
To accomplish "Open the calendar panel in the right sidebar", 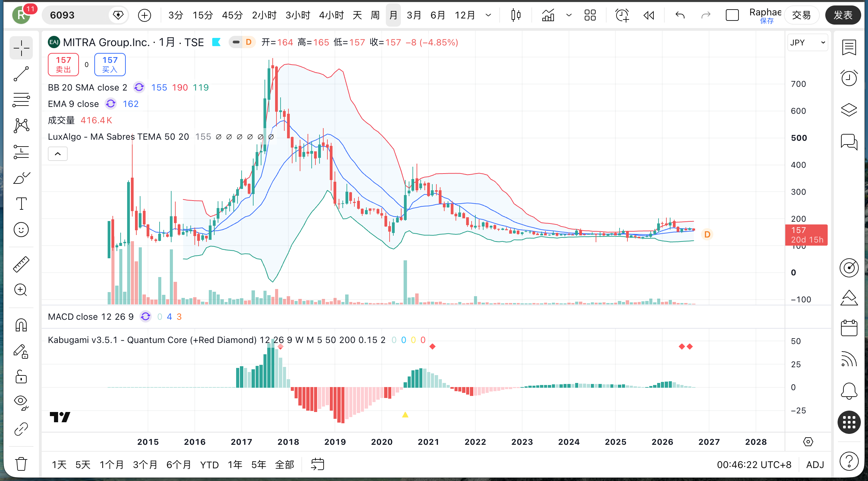I will (849, 328).
